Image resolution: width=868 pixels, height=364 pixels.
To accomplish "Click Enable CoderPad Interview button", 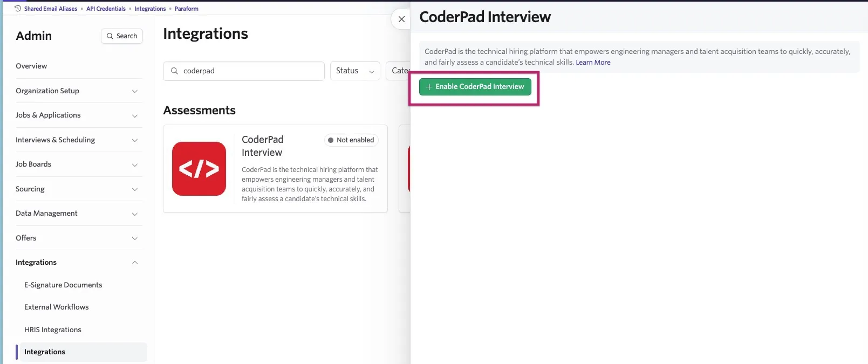I will (475, 87).
